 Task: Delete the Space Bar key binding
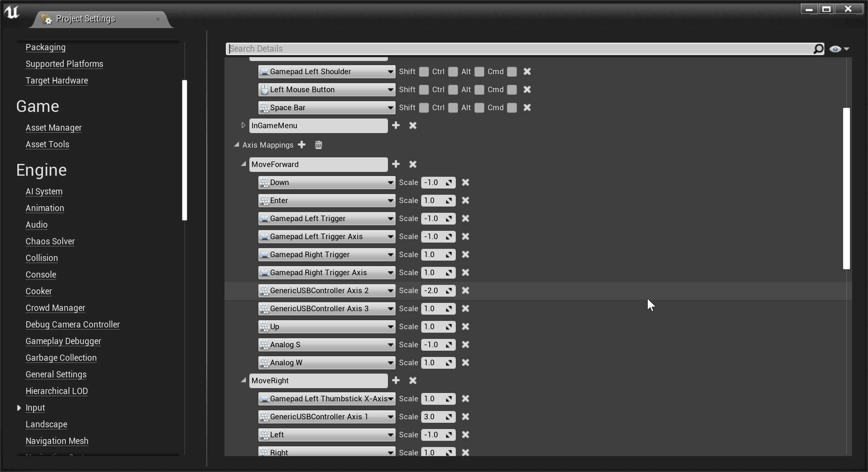[x=527, y=107]
